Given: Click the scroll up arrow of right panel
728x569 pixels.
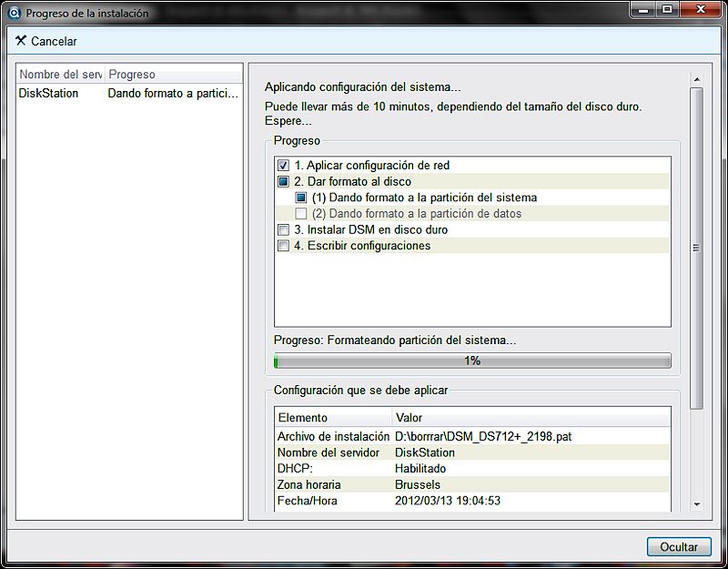Looking at the screenshot, I should point(696,79).
